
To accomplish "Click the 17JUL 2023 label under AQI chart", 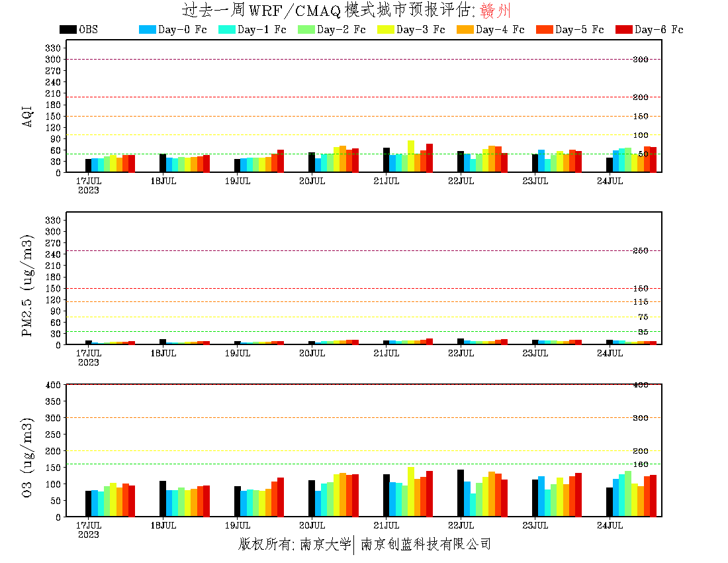I will (89, 185).
